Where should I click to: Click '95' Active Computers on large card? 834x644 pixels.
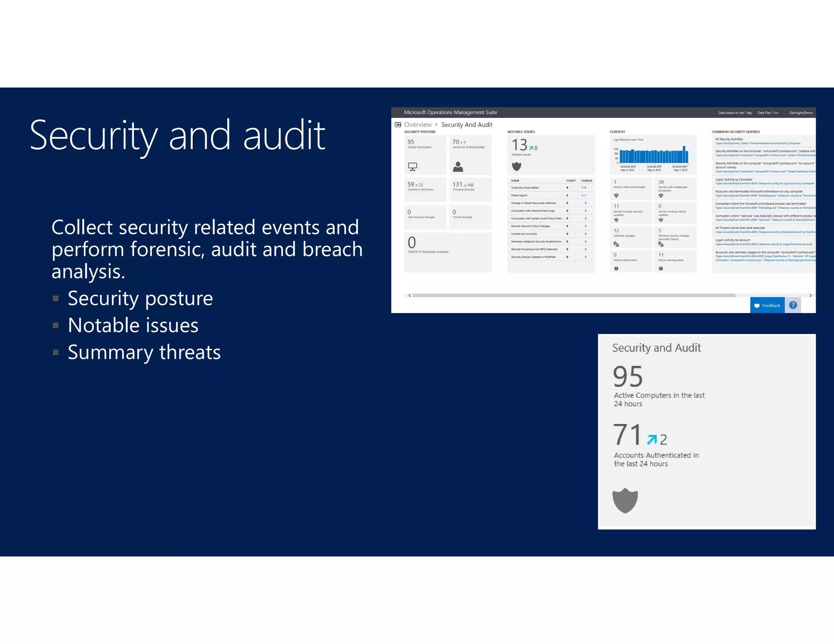628,377
